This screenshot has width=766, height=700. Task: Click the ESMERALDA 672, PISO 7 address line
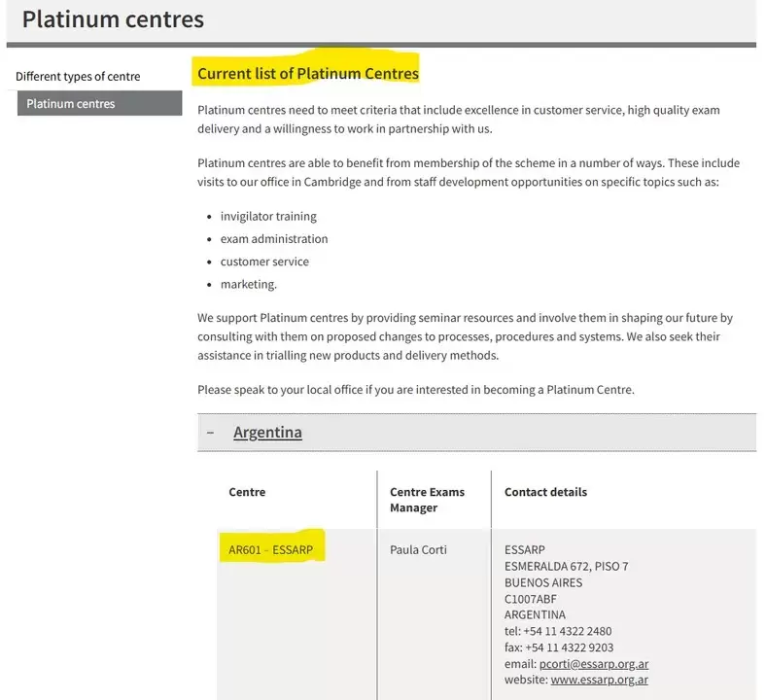click(x=566, y=567)
